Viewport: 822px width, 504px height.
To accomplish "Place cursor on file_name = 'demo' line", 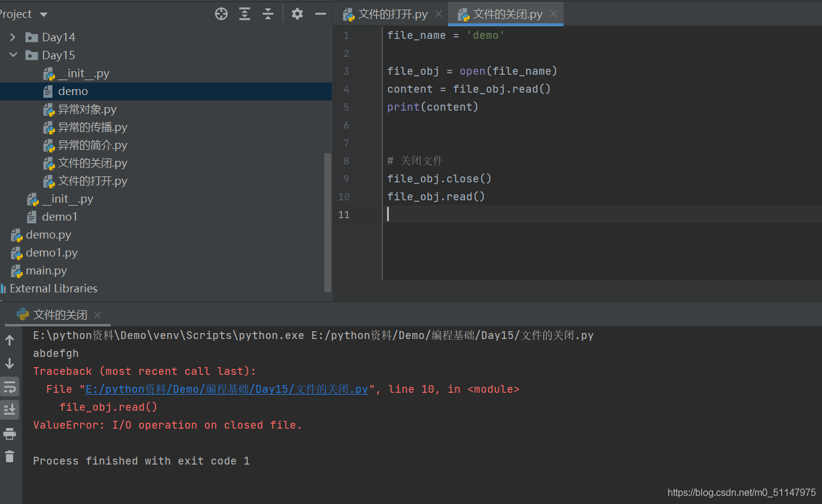I will pos(446,35).
